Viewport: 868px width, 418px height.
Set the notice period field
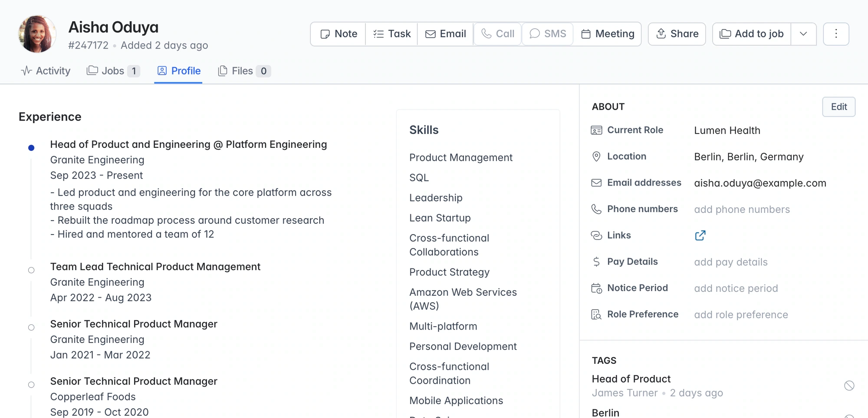[x=736, y=288]
